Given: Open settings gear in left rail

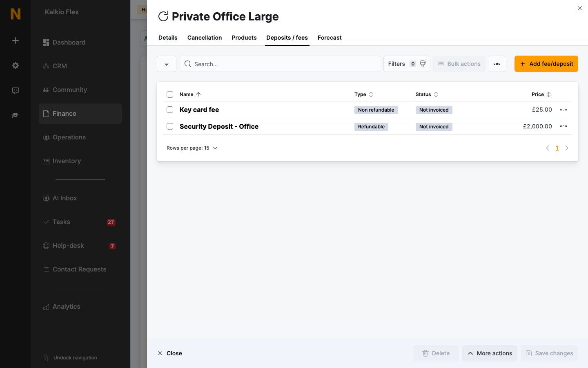Looking at the screenshot, I should pos(16,65).
